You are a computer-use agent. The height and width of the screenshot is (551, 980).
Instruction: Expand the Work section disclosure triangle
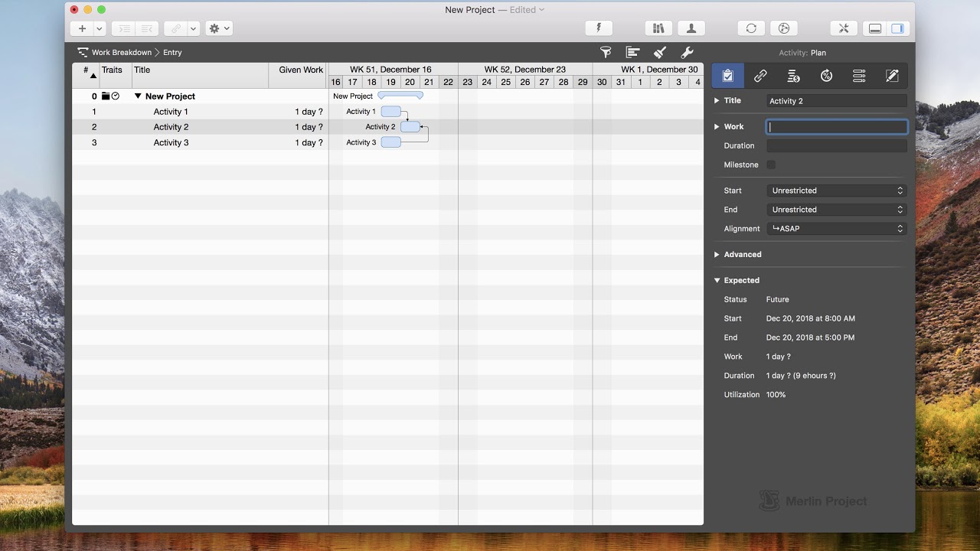(x=717, y=126)
